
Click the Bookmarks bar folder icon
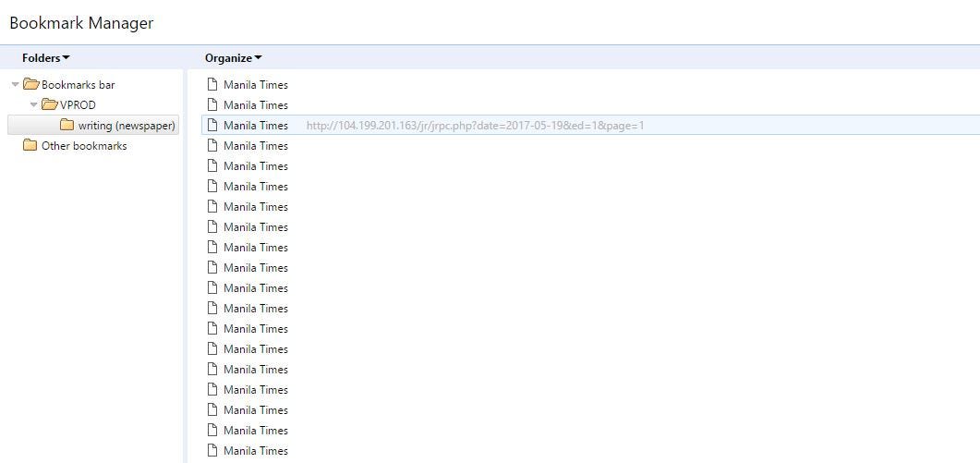[30, 84]
